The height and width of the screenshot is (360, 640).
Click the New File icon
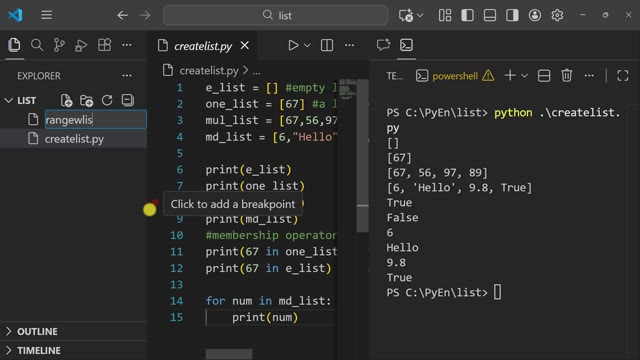(x=66, y=100)
